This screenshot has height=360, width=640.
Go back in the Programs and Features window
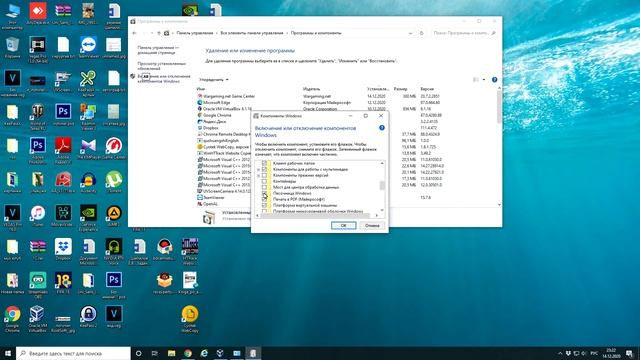click(x=134, y=33)
